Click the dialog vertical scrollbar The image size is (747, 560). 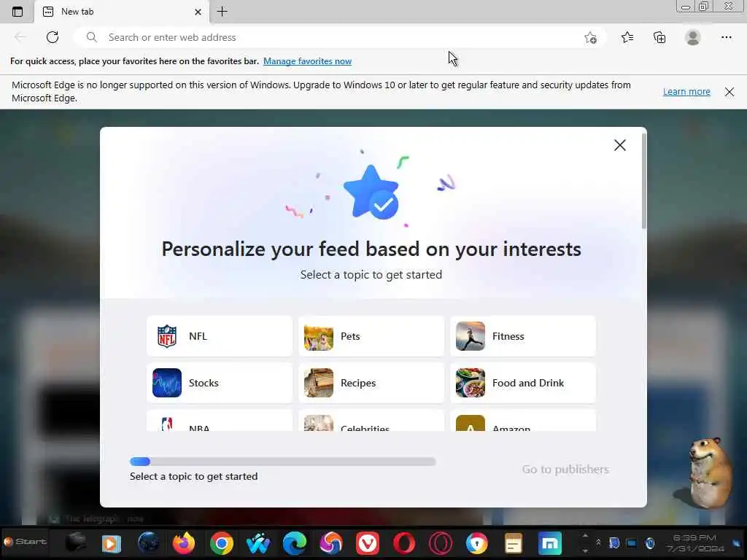coord(643,181)
